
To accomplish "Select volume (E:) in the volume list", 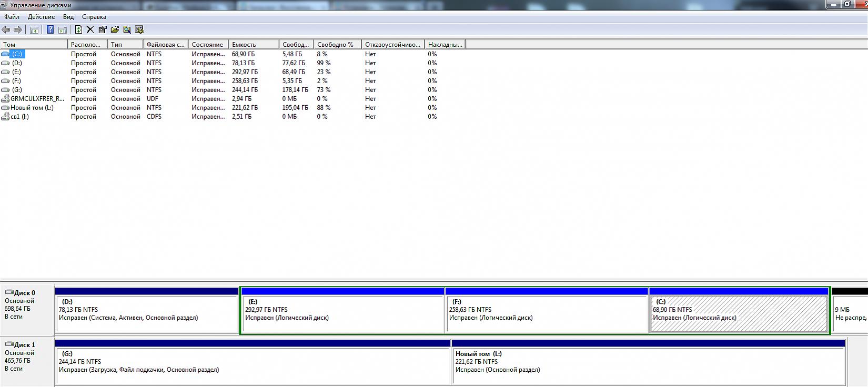I will (16, 72).
